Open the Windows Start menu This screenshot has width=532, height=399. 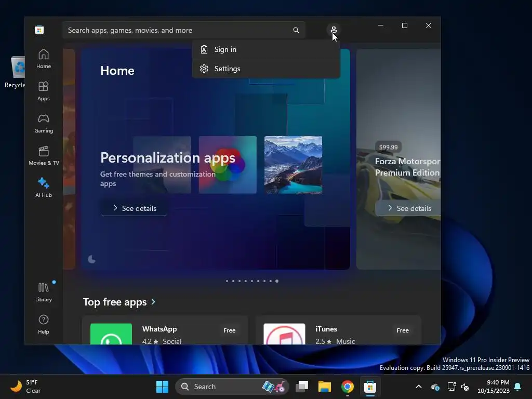[x=162, y=387]
